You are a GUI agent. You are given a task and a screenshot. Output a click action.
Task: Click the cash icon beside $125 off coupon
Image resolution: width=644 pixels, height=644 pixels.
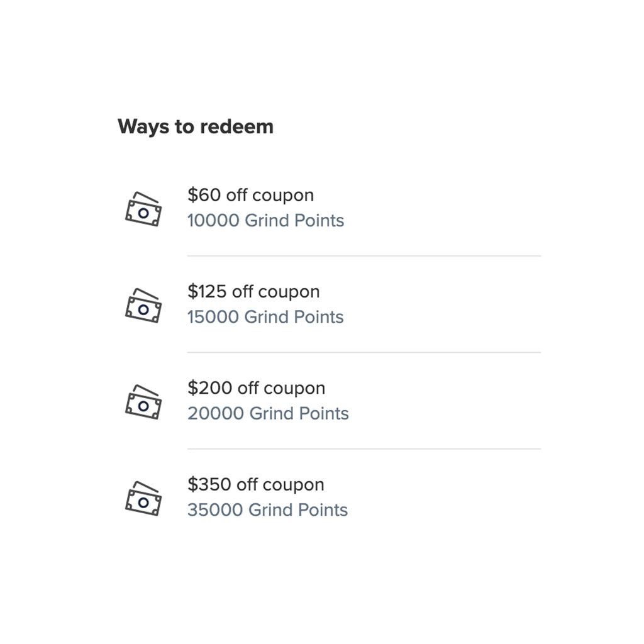coord(143,306)
